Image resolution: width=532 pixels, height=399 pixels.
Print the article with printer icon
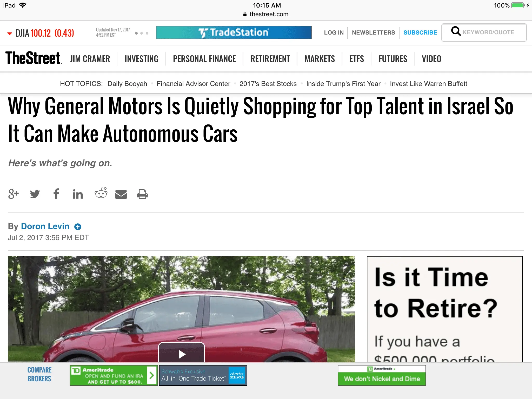coord(142,194)
